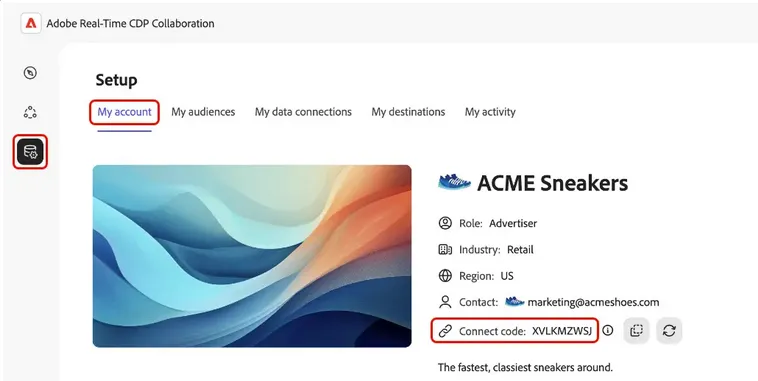Click the US region value
Viewport: 758px width, 381px height.
(x=507, y=276)
